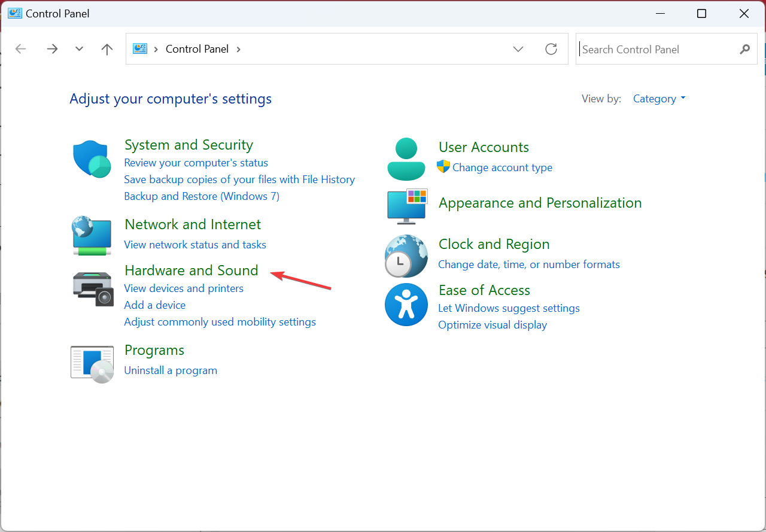The width and height of the screenshot is (766, 532).
Task: Open the View by Category dropdown
Action: (x=659, y=99)
